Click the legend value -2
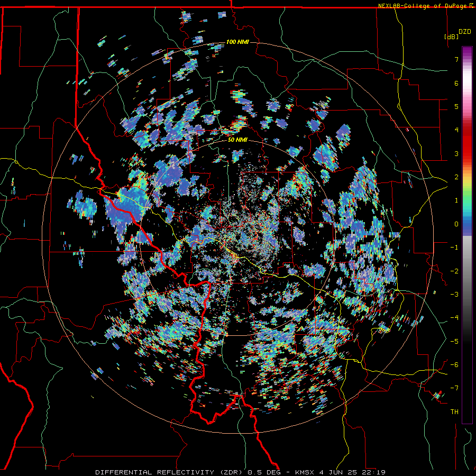476x476 pixels. [x=454, y=271]
